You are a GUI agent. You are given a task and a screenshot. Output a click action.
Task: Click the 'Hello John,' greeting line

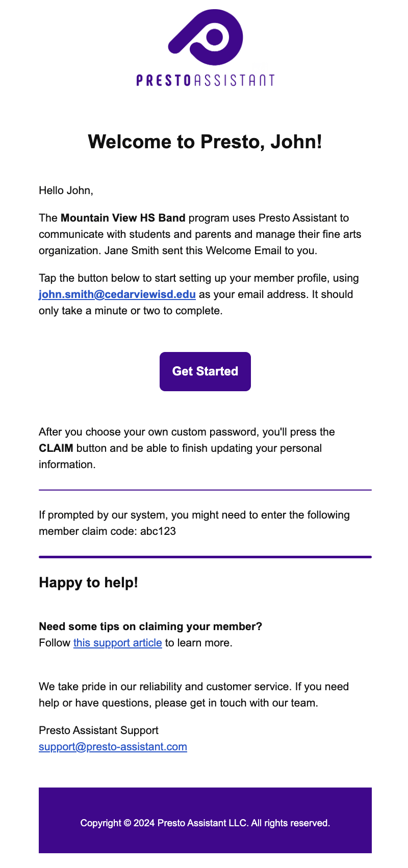point(66,191)
